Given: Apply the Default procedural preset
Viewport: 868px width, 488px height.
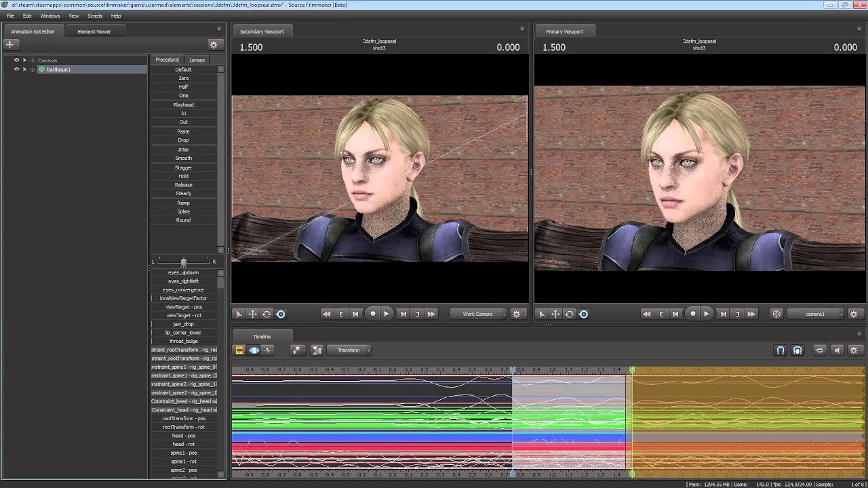Looking at the screenshot, I should pyautogui.click(x=184, y=69).
